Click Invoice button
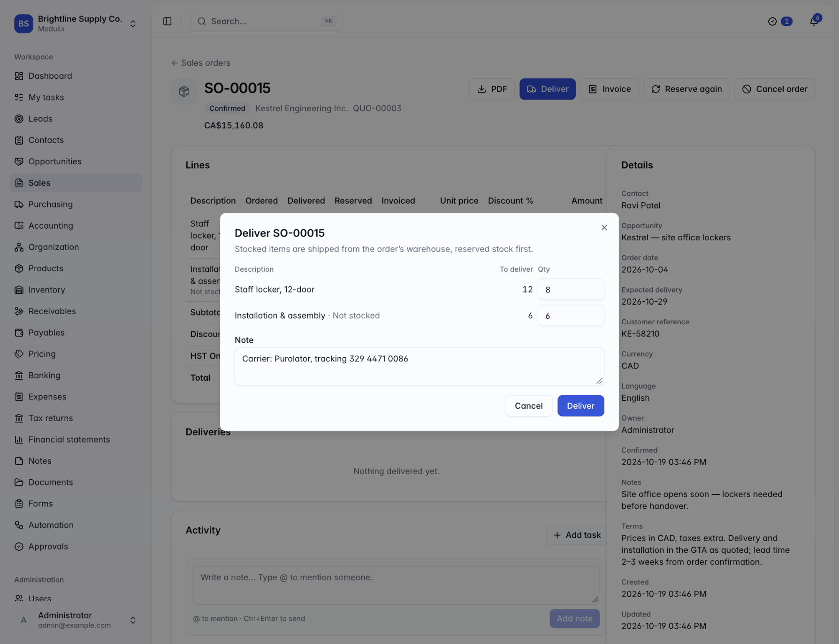The image size is (839, 644). tap(609, 89)
